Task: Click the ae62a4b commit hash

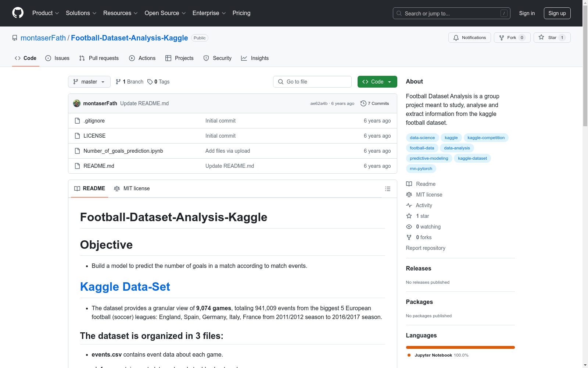Action: (319, 103)
